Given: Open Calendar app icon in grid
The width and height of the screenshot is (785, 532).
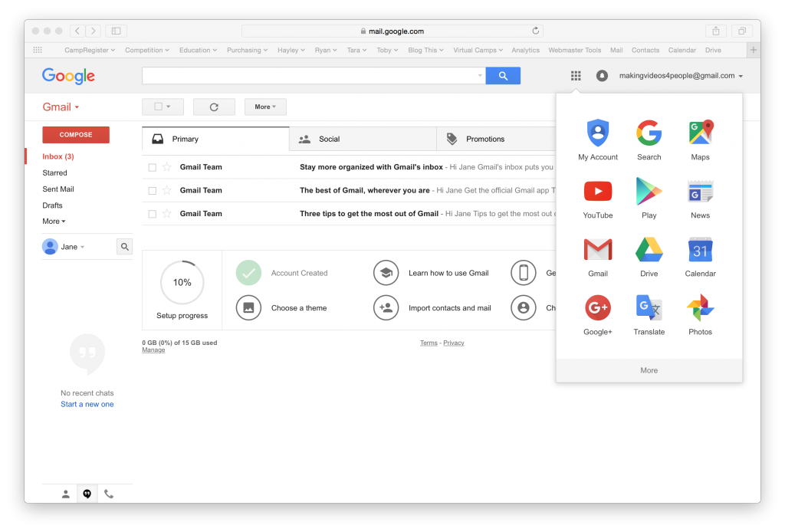Looking at the screenshot, I should [x=700, y=257].
